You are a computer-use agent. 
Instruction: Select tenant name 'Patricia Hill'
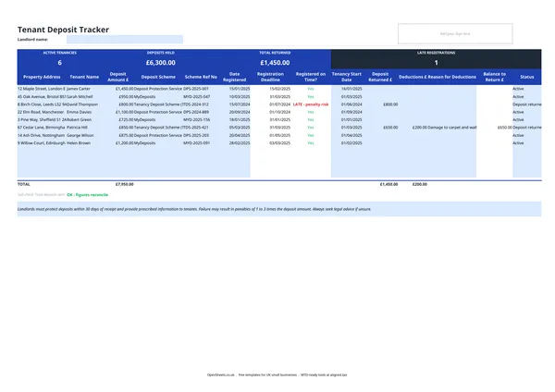77,128
